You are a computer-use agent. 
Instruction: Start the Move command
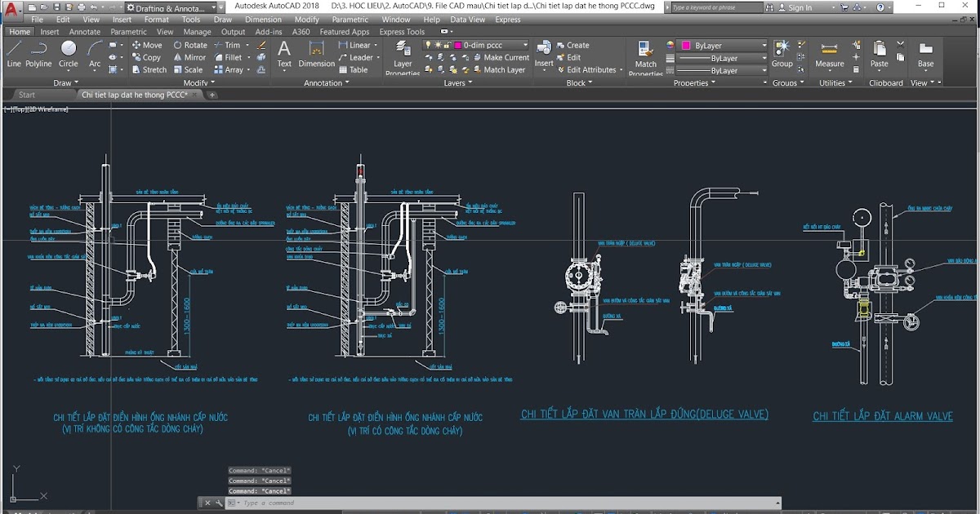148,44
